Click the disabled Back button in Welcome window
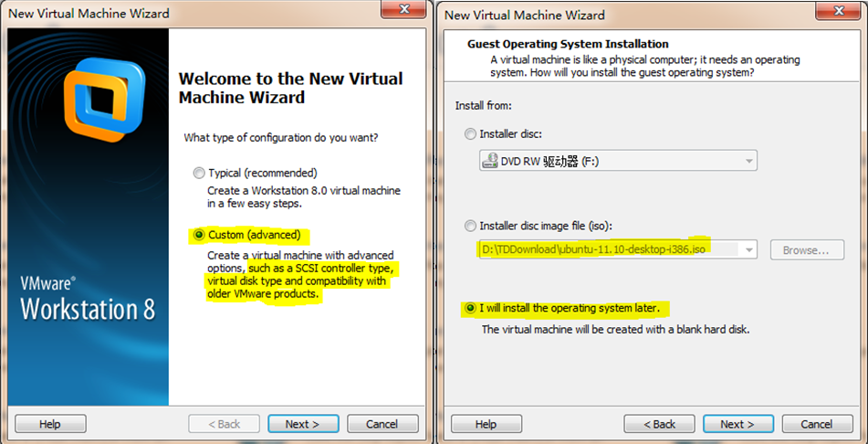 coord(224,424)
